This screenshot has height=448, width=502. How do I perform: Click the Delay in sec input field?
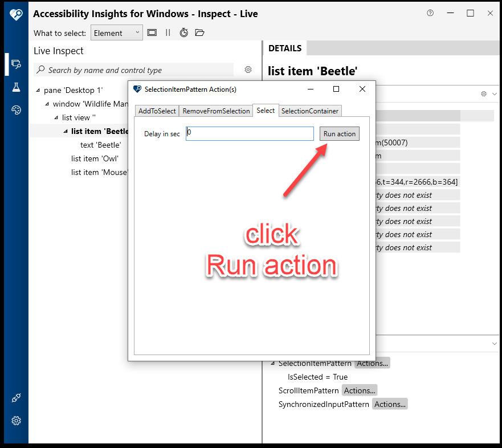coord(250,133)
